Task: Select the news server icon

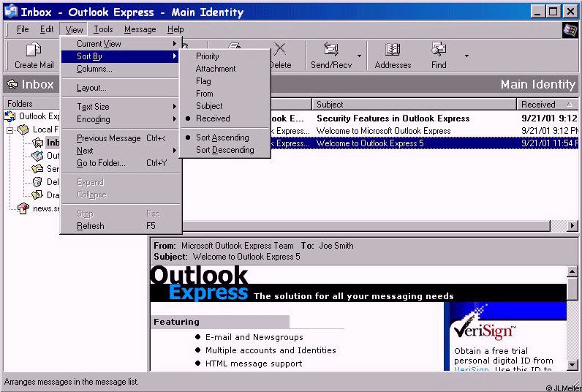Action: (x=23, y=208)
